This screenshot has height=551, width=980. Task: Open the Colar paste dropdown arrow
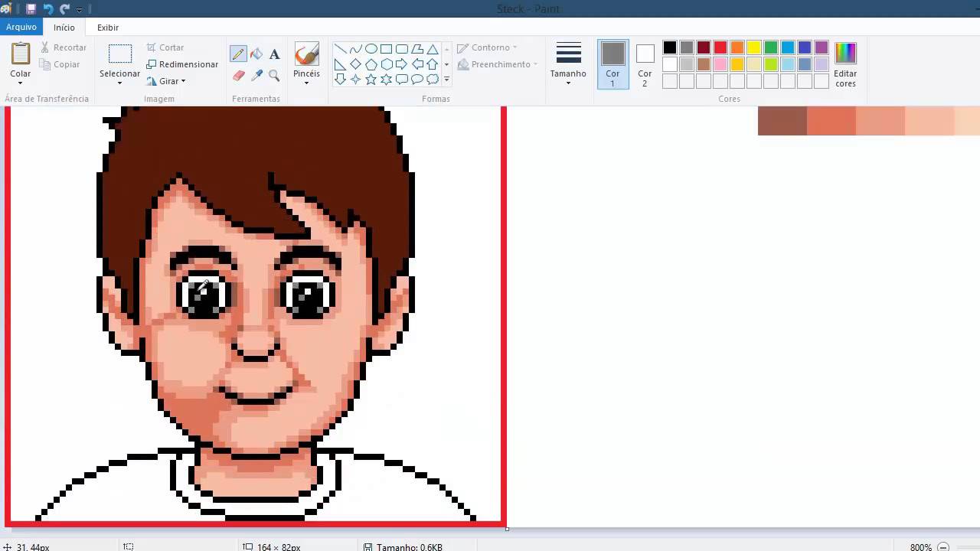(x=21, y=83)
